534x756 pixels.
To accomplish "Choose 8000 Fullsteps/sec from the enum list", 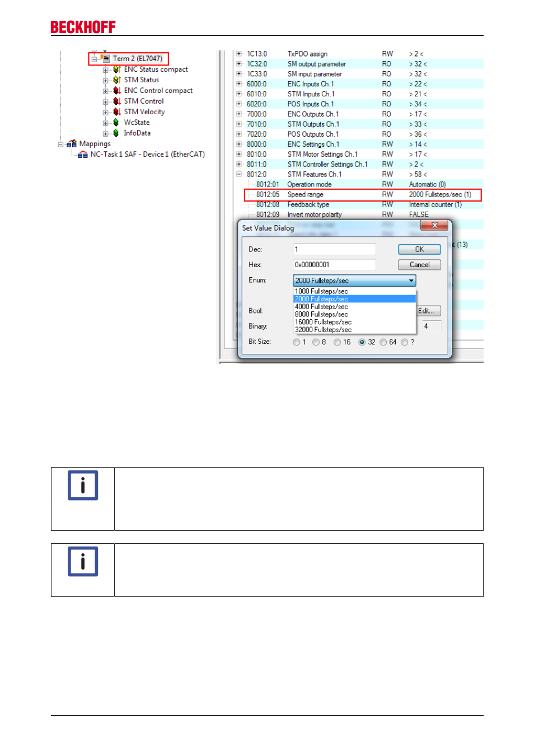I will tap(354, 314).
